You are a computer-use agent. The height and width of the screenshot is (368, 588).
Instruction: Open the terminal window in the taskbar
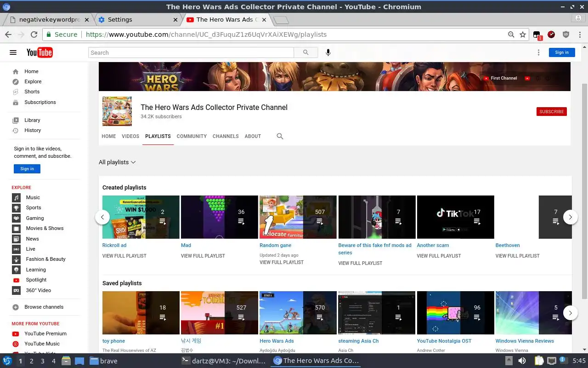point(224,361)
